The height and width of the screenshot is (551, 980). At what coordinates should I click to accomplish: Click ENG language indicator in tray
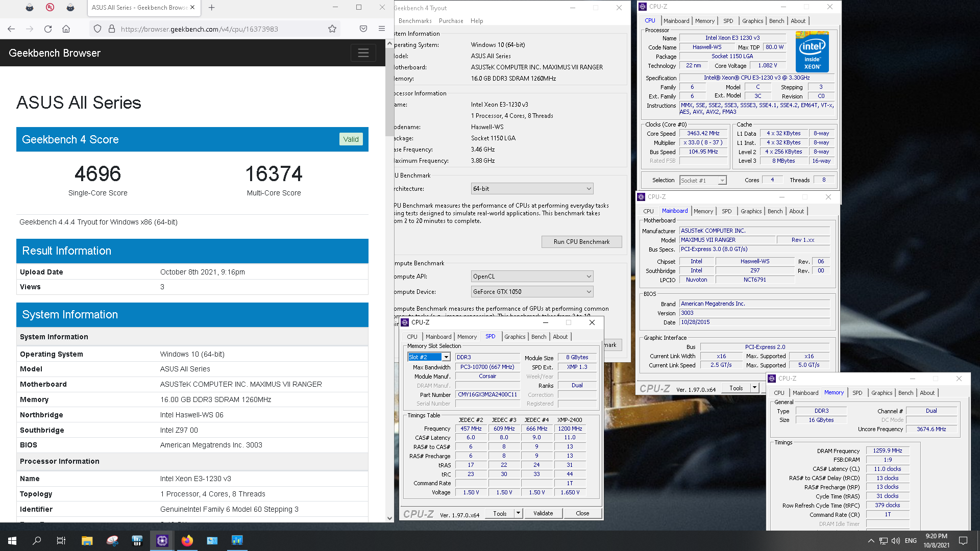click(x=911, y=541)
